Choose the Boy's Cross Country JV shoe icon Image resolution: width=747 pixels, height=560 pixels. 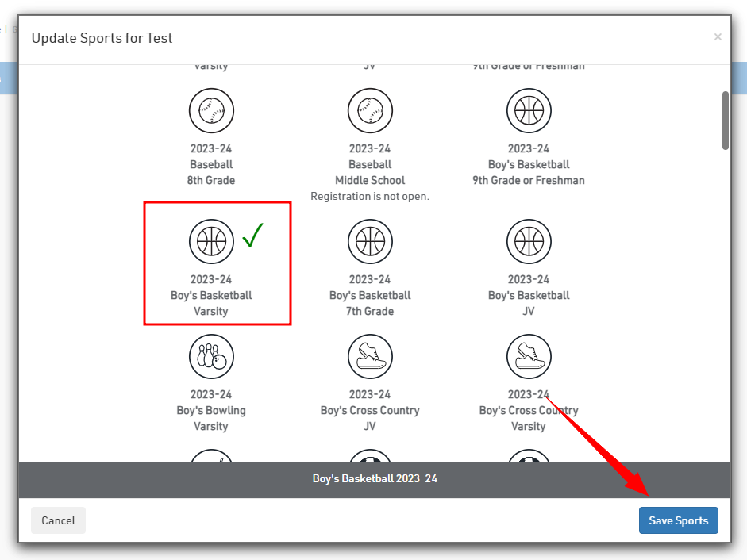pos(370,356)
